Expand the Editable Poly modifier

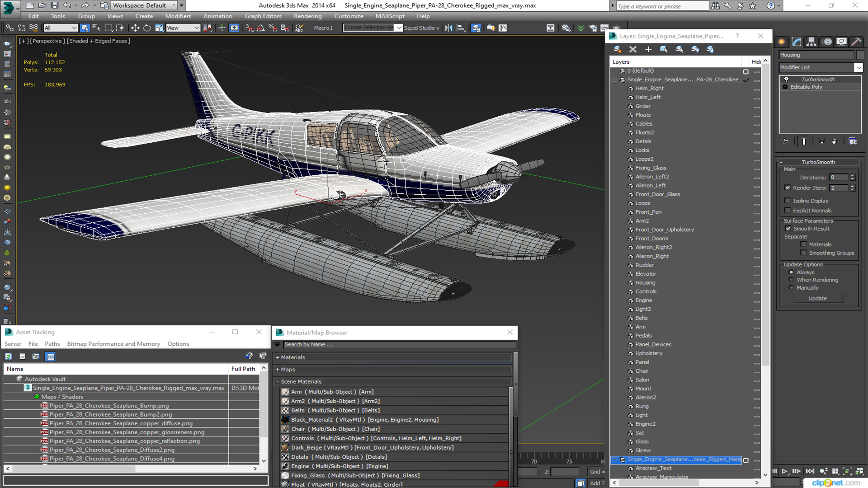click(785, 87)
